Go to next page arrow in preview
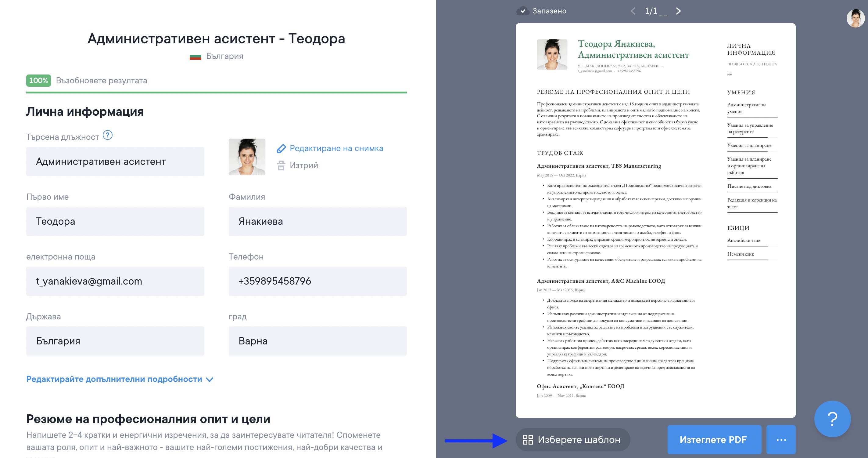Screen dimensions: 868x458 pos(678,11)
